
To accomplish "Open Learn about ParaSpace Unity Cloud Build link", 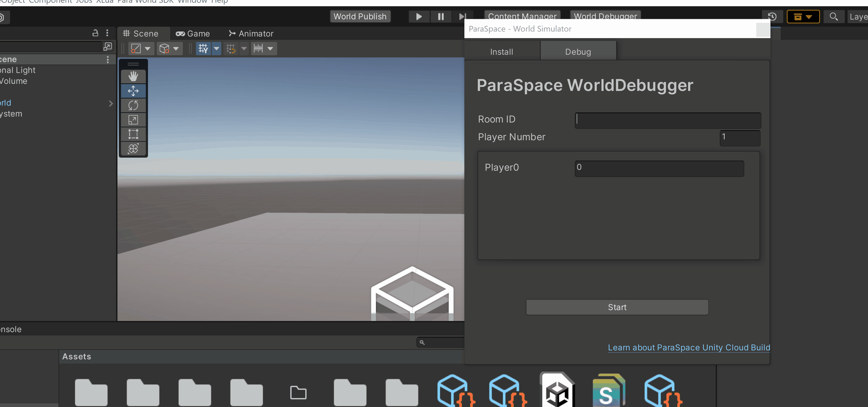I will [x=689, y=347].
